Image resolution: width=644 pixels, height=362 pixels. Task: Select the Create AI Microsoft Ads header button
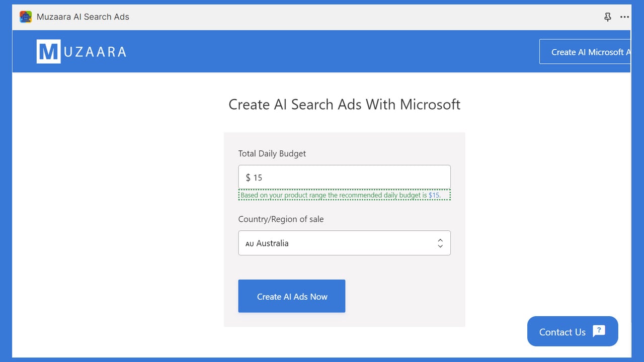pyautogui.click(x=585, y=52)
